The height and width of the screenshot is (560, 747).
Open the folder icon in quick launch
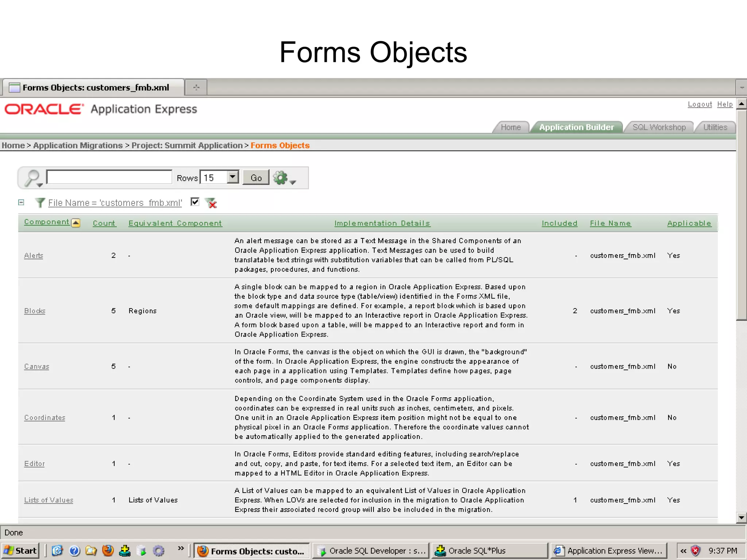coord(91,551)
